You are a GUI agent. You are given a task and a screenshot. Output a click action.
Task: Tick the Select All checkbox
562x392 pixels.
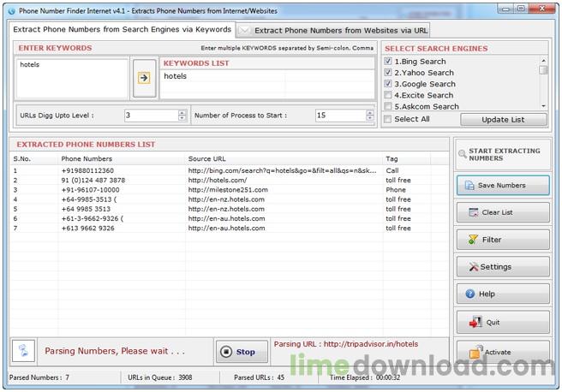[389, 119]
